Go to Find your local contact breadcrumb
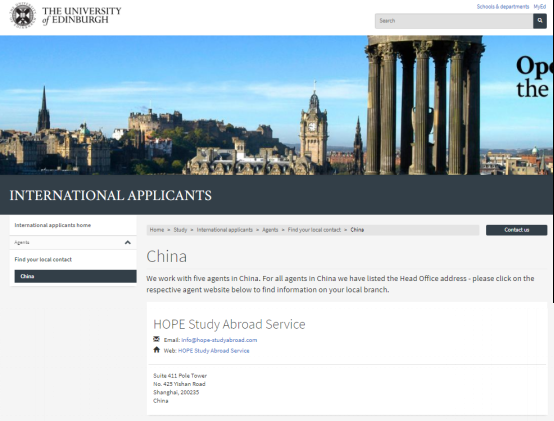 pyautogui.click(x=314, y=230)
